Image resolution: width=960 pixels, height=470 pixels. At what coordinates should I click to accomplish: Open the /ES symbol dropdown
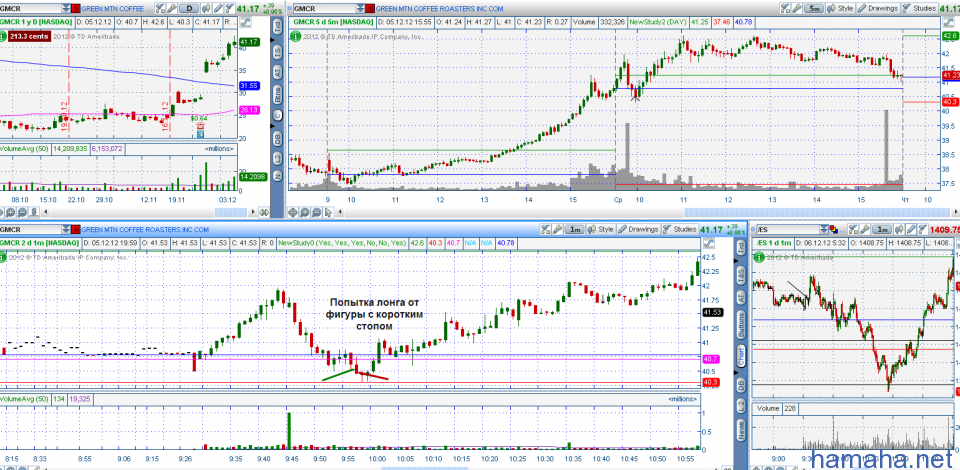(823, 229)
